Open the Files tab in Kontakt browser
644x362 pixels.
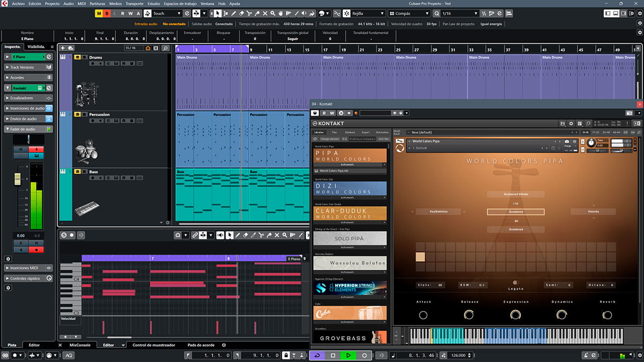[334, 132]
